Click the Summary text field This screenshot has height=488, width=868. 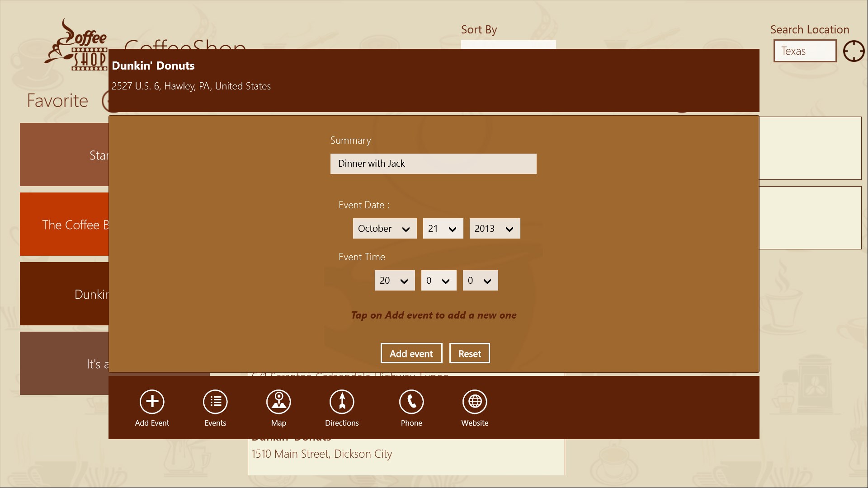(x=433, y=164)
